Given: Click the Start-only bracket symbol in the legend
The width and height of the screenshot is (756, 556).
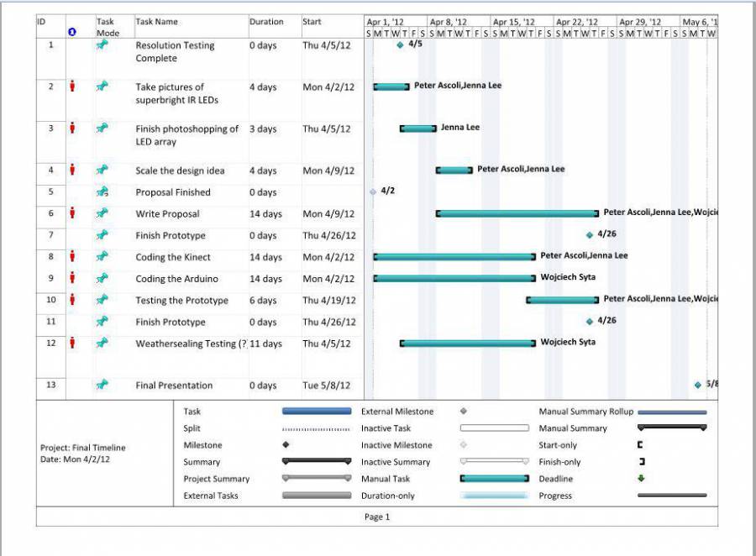Looking at the screenshot, I should tap(640, 444).
